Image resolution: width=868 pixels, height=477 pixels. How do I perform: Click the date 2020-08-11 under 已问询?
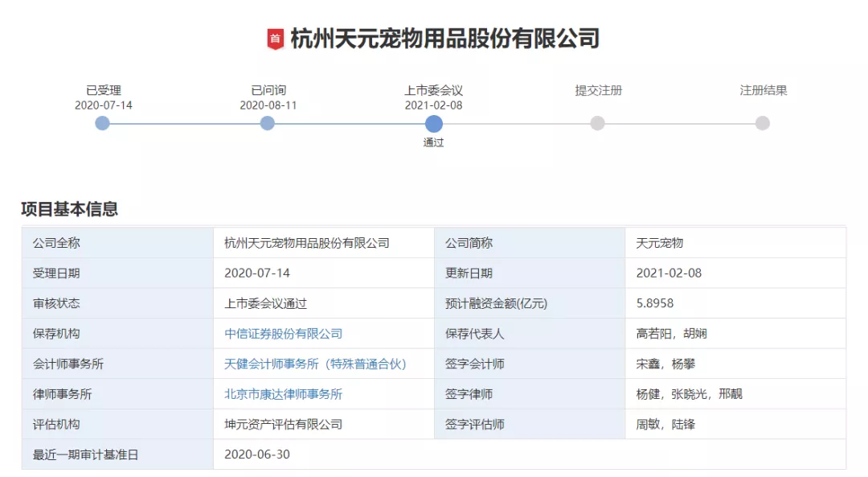(268, 105)
